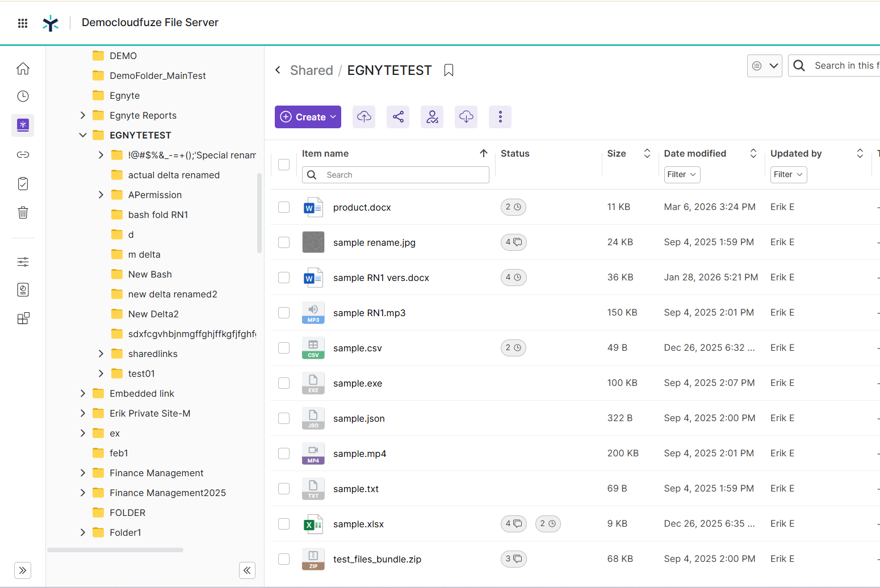Collapse the EGNYTETEST folder tree
The height and width of the screenshot is (588, 880).
(83, 135)
